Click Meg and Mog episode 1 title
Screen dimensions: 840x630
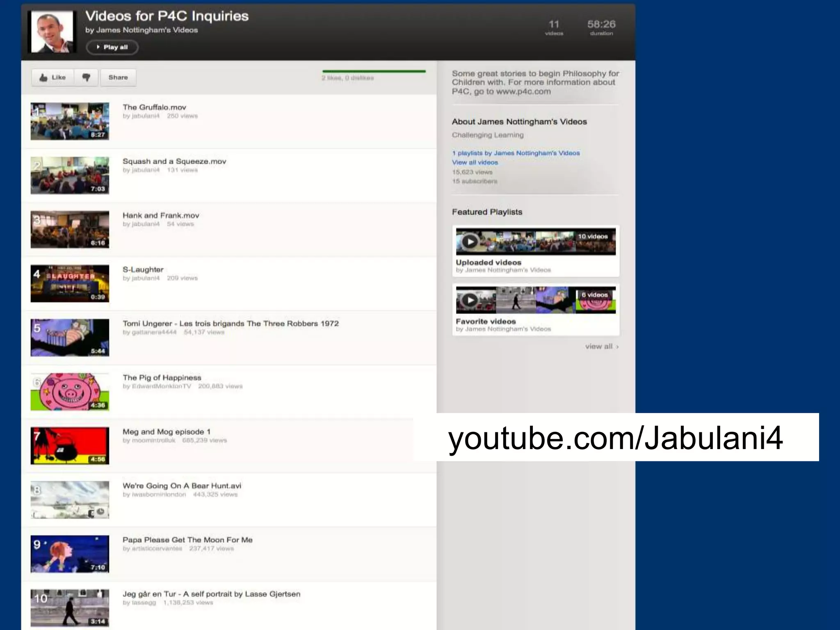(167, 432)
